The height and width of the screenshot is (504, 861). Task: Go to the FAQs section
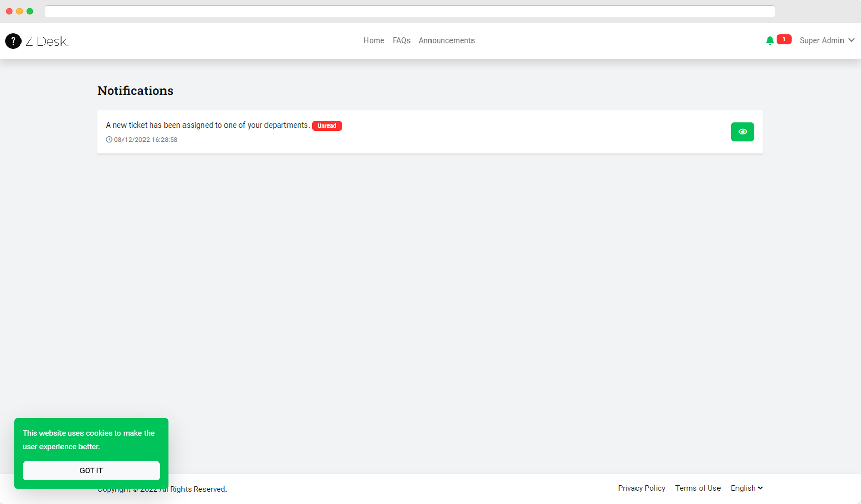[x=401, y=40]
